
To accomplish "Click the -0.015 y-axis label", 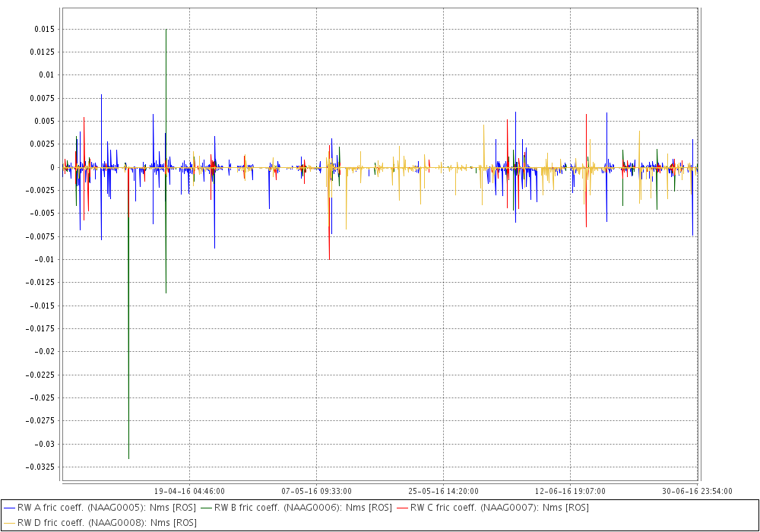I will point(42,306).
